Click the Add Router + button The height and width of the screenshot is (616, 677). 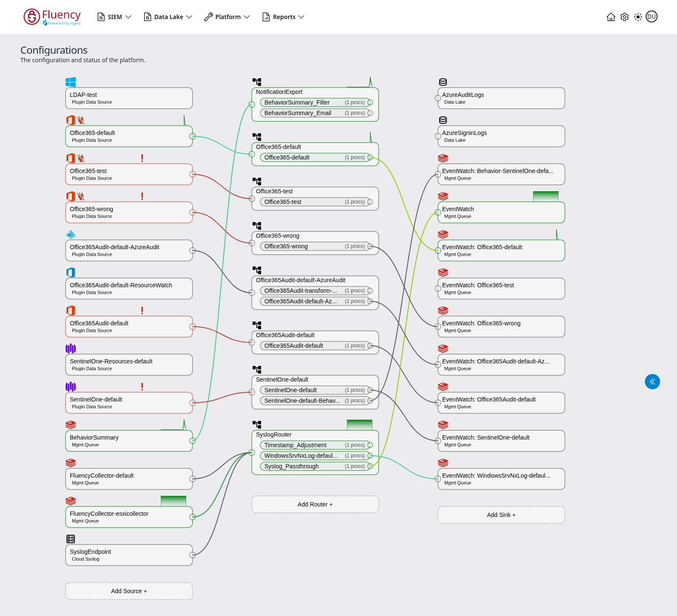[x=315, y=504]
